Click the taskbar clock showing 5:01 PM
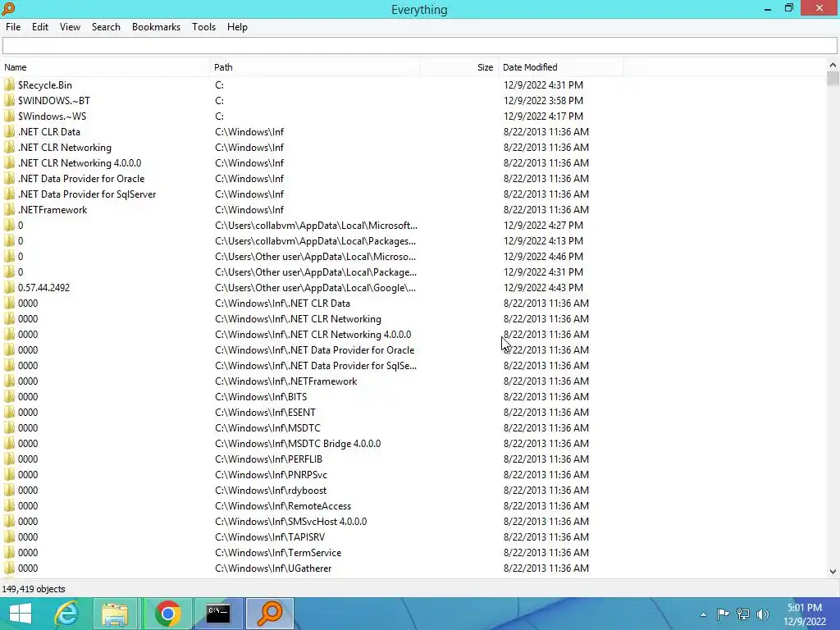This screenshot has height=630, width=840. coord(805,614)
